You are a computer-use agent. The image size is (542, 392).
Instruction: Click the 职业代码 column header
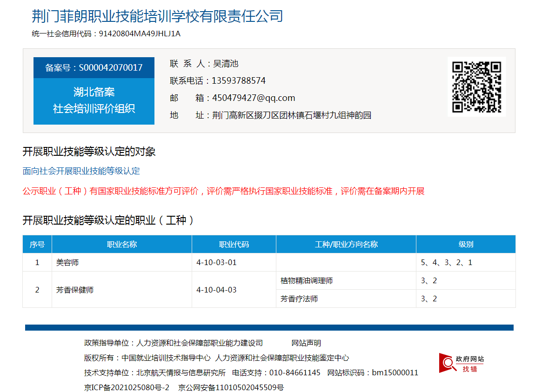coord(234,244)
